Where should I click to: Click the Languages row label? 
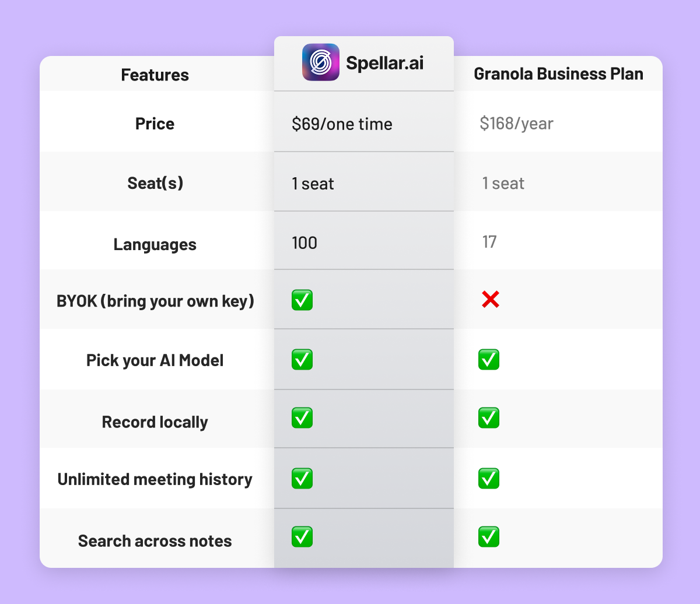155,245
